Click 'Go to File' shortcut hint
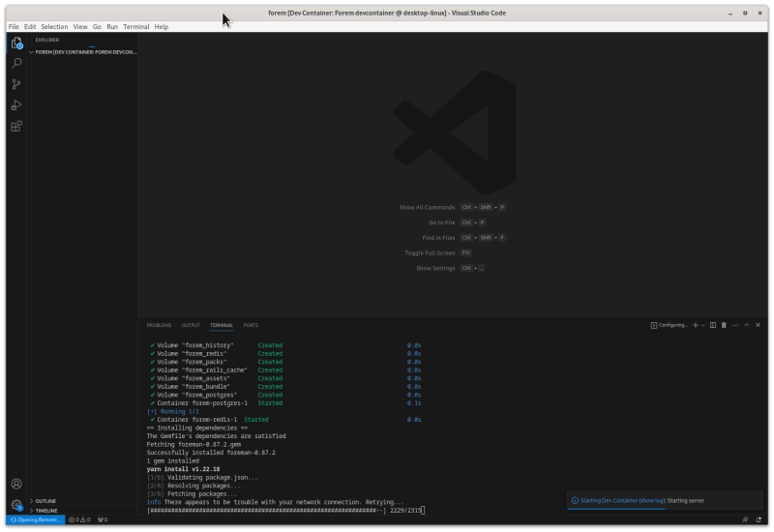 coord(457,222)
